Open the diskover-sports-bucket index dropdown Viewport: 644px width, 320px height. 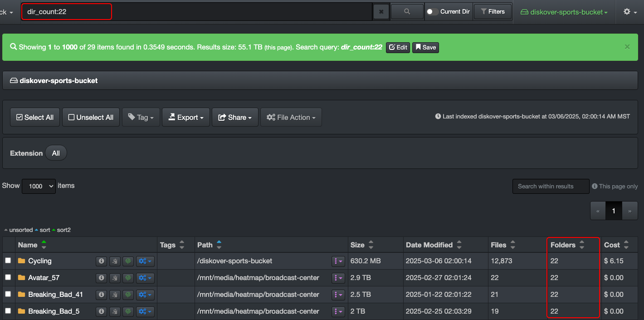click(x=564, y=12)
